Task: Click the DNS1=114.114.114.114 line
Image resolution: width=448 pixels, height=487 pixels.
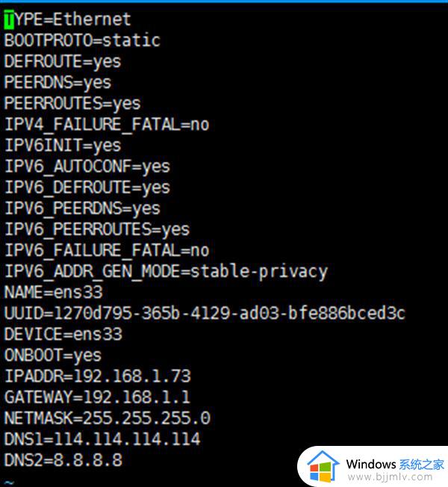Action: pos(102,438)
